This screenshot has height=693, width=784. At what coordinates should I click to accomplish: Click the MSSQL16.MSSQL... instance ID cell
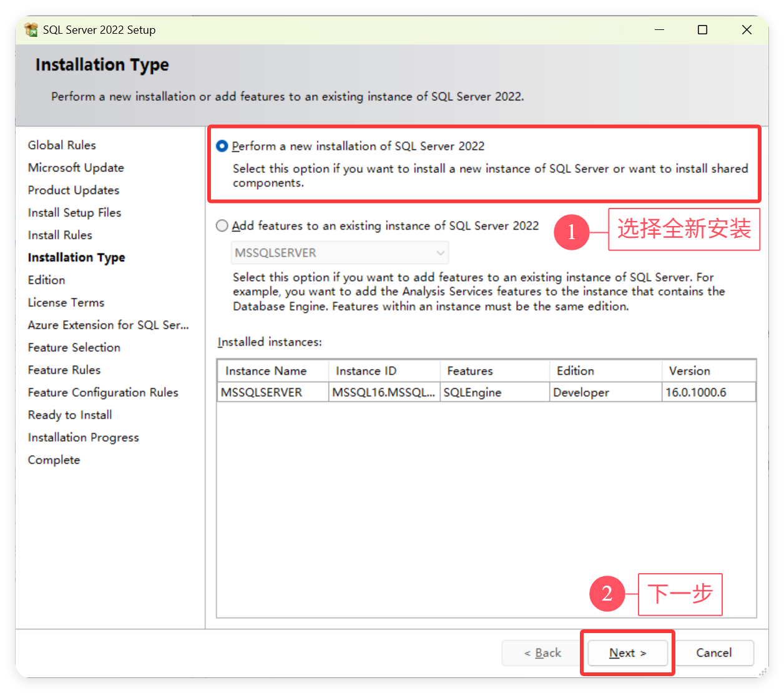385,392
